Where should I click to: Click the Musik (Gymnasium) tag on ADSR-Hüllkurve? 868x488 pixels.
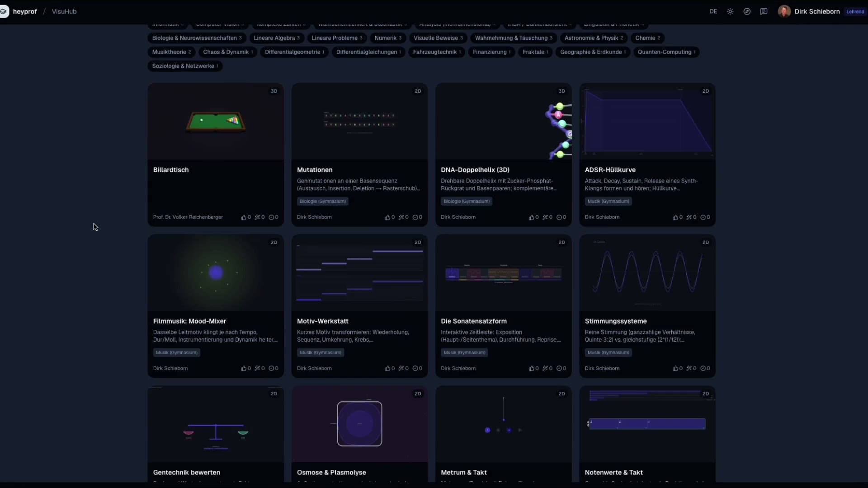[608, 202]
